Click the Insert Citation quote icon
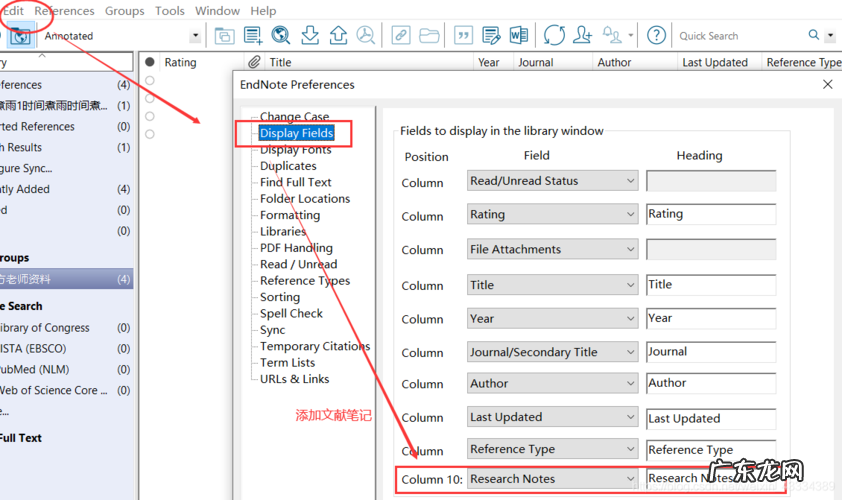 [x=463, y=36]
